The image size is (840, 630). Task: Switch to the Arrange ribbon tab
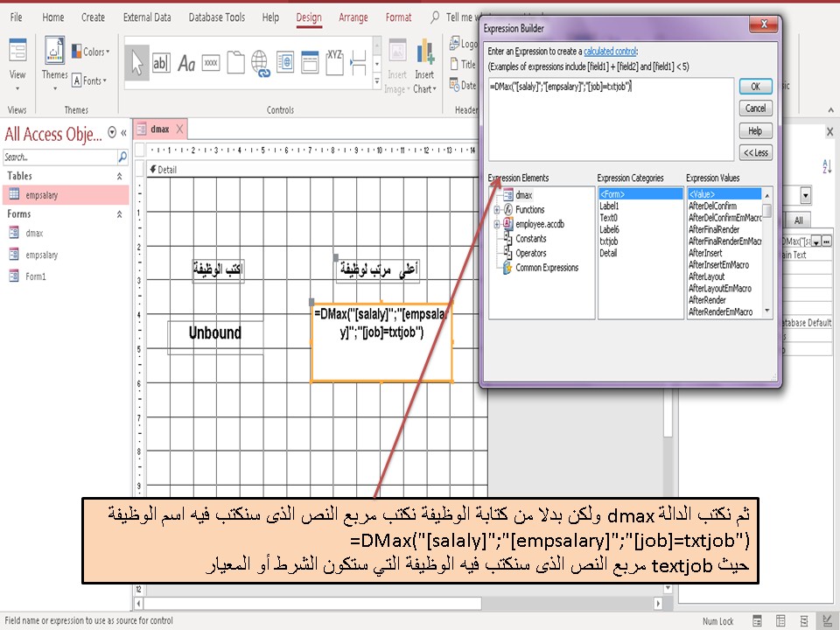coord(353,17)
